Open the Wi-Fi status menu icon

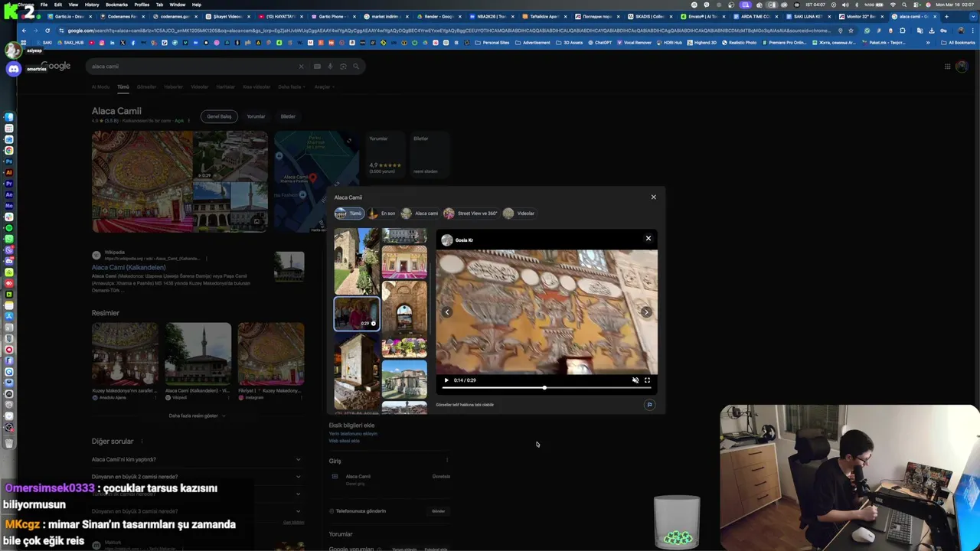892,5
